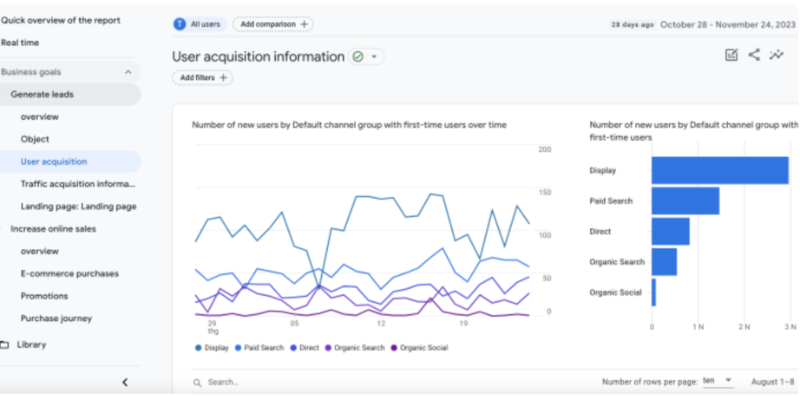Click the Add comparison button
This screenshot has width=800, height=396.
pos(273,24)
